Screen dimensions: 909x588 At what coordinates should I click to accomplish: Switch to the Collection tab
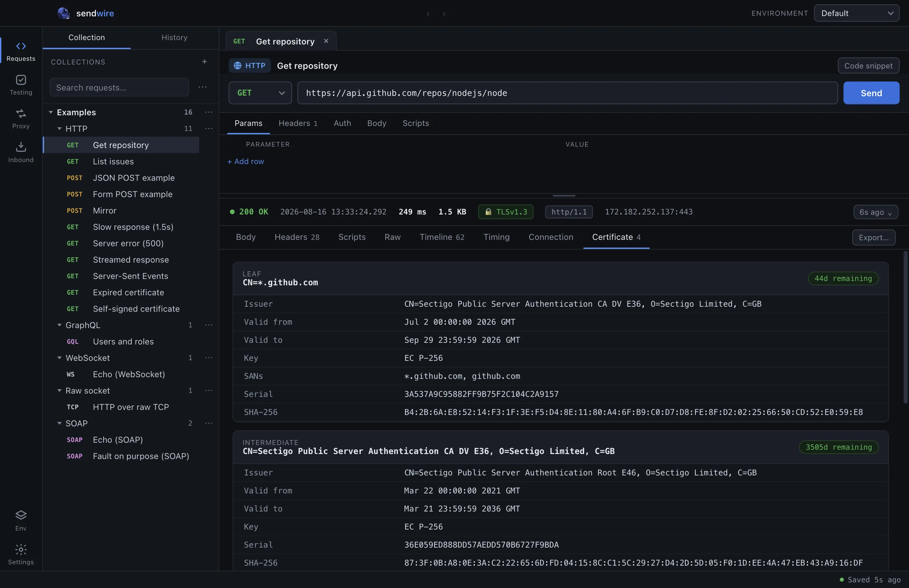click(87, 37)
